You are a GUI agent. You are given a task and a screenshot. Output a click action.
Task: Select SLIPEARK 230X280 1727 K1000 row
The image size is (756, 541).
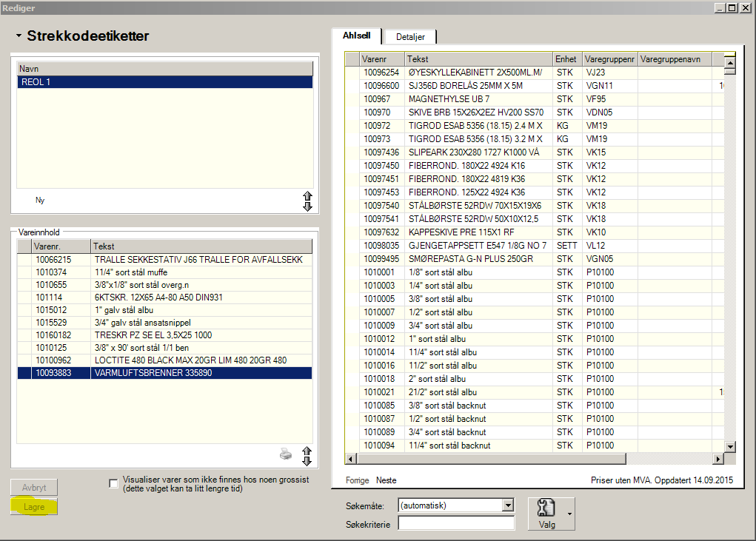click(x=534, y=152)
